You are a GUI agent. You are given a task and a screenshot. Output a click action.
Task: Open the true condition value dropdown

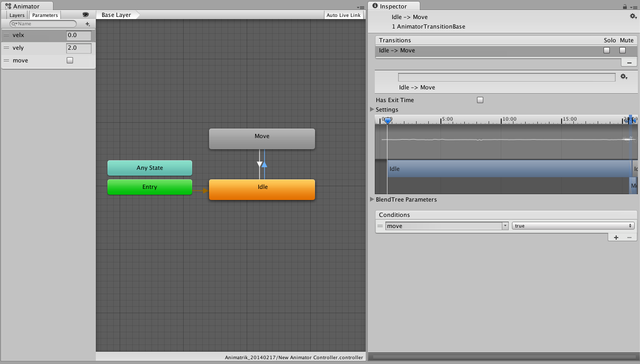573,225
